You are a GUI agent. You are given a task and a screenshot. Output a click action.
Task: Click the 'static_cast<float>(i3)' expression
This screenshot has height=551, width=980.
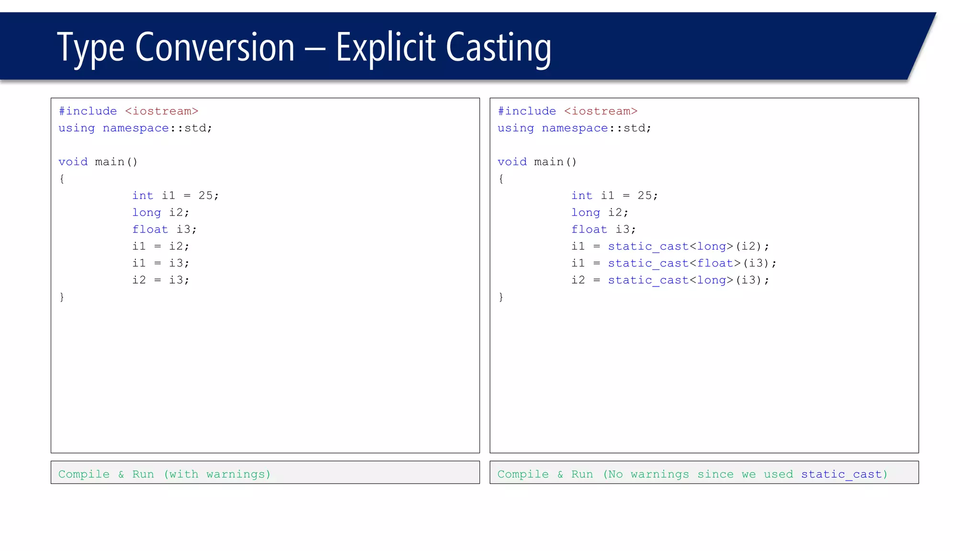[x=688, y=263]
